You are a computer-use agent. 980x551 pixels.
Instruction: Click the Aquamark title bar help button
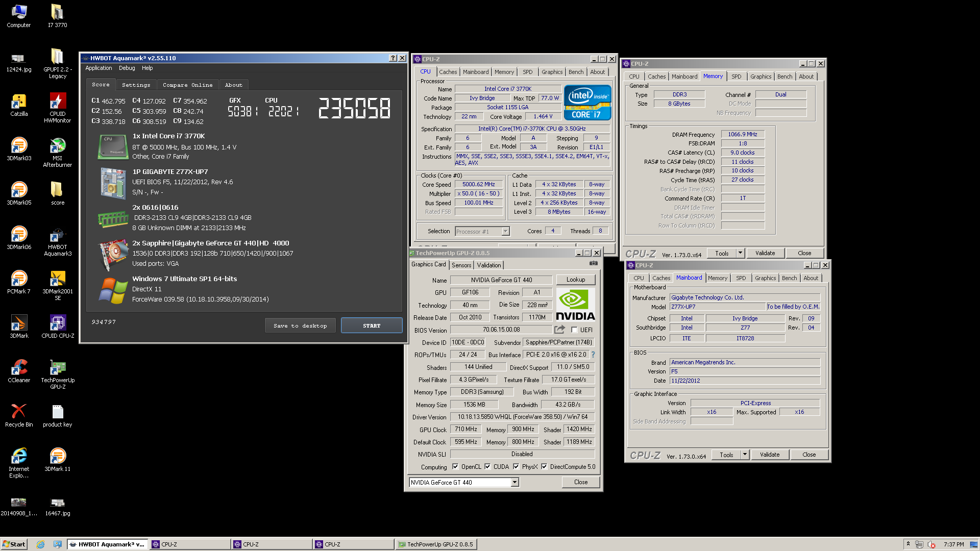(393, 58)
